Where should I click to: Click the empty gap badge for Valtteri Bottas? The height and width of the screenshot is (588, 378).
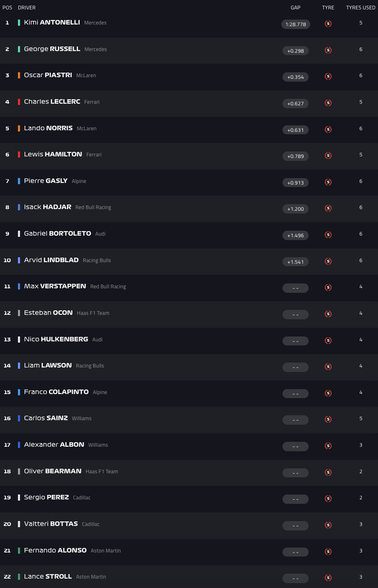(296, 526)
